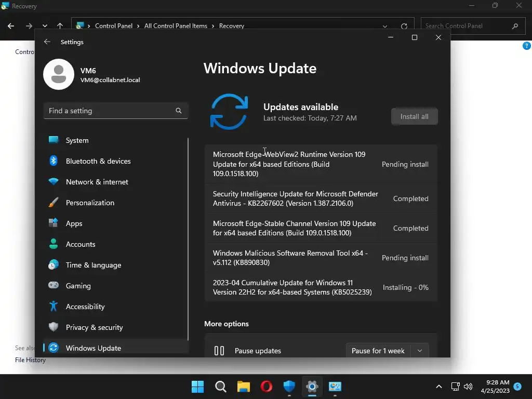Image resolution: width=532 pixels, height=399 pixels.
Task: Click the Pause updates pause icon
Action: (219, 351)
